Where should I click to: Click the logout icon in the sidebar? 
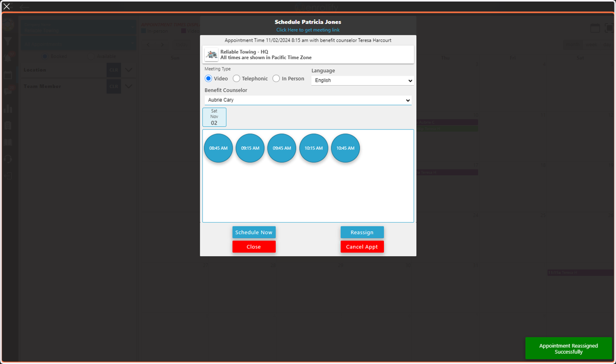click(x=8, y=176)
